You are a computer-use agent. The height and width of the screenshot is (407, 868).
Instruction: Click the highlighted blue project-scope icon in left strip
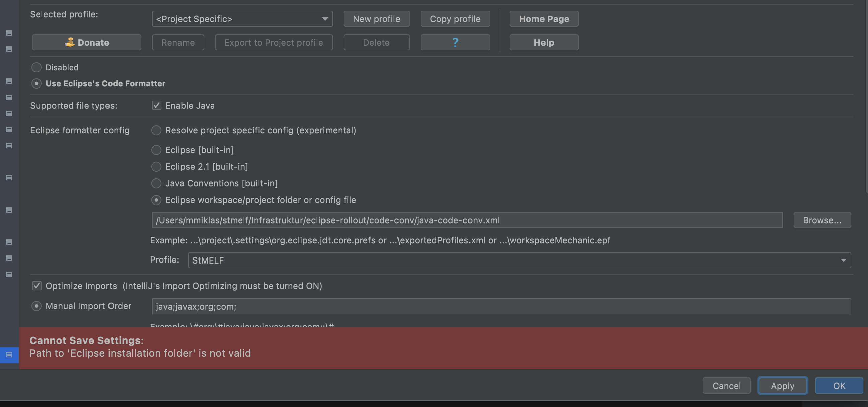9,354
